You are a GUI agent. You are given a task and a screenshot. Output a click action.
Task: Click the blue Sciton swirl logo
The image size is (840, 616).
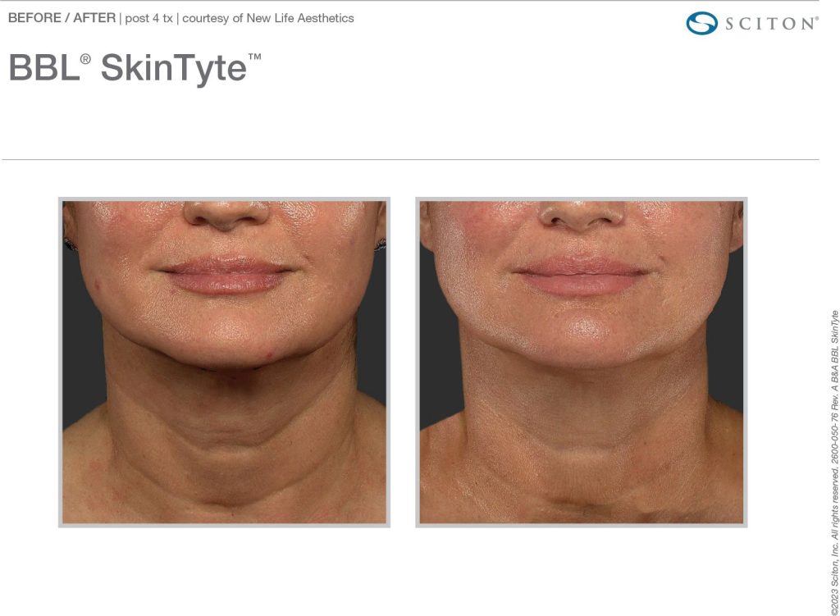click(x=702, y=23)
